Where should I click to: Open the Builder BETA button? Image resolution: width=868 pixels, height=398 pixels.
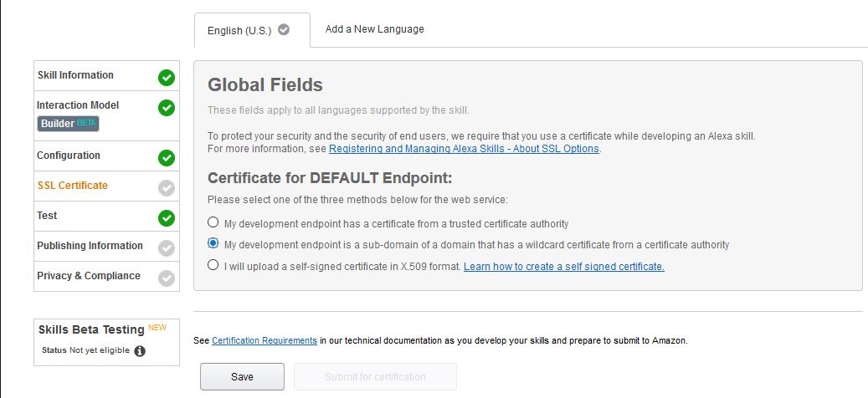69,124
